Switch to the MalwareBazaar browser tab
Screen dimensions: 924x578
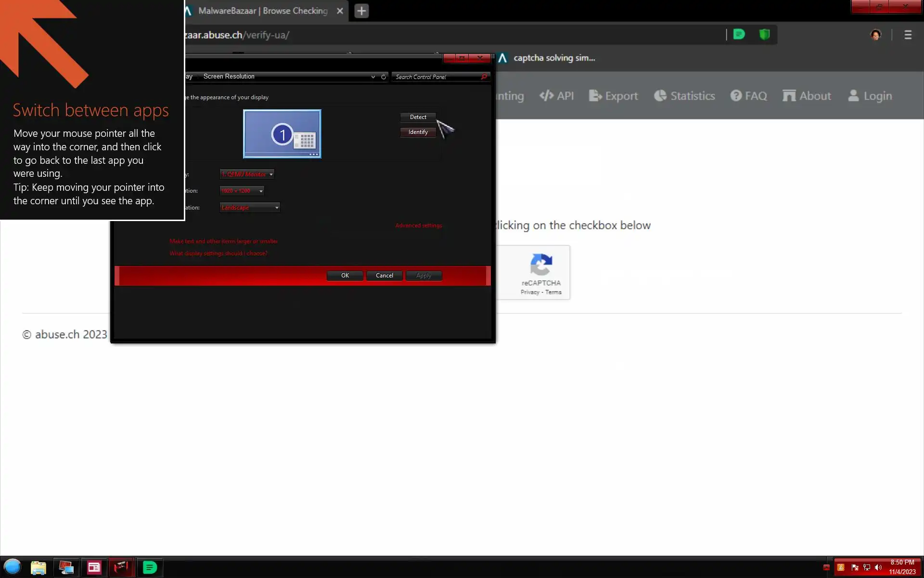263,11
